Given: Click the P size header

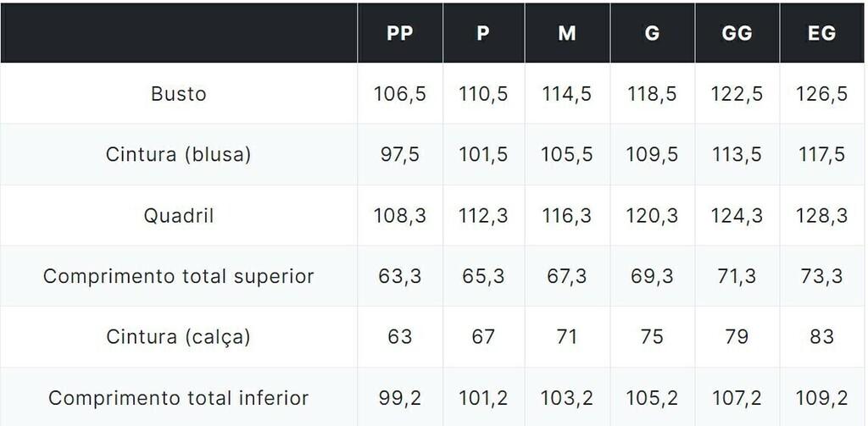Looking at the screenshot, I should point(483,33).
